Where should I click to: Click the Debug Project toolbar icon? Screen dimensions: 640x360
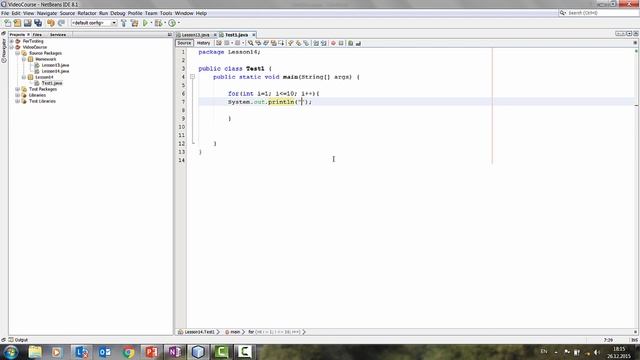[x=158, y=23]
